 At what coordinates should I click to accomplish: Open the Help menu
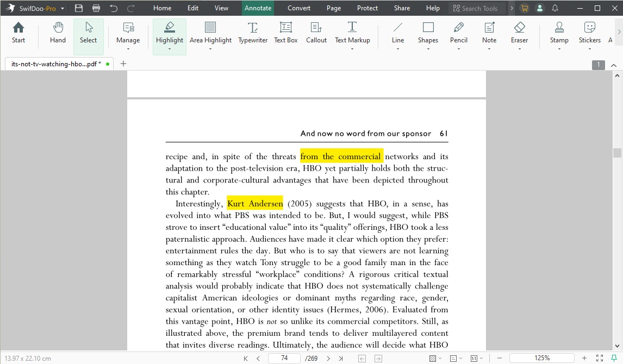[x=433, y=8]
